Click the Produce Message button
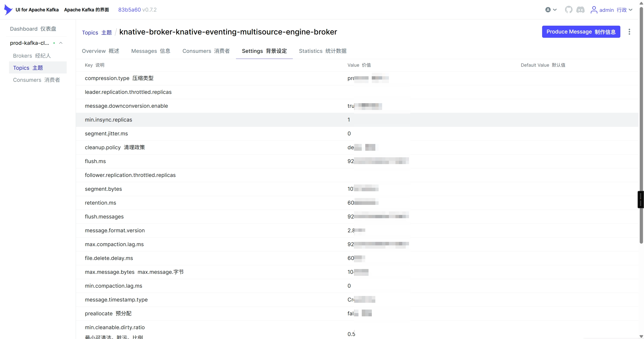The height and width of the screenshot is (339, 644). (581, 32)
